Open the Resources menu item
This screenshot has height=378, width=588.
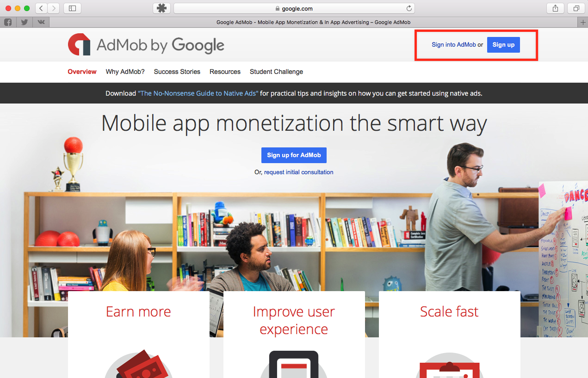click(x=225, y=72)
